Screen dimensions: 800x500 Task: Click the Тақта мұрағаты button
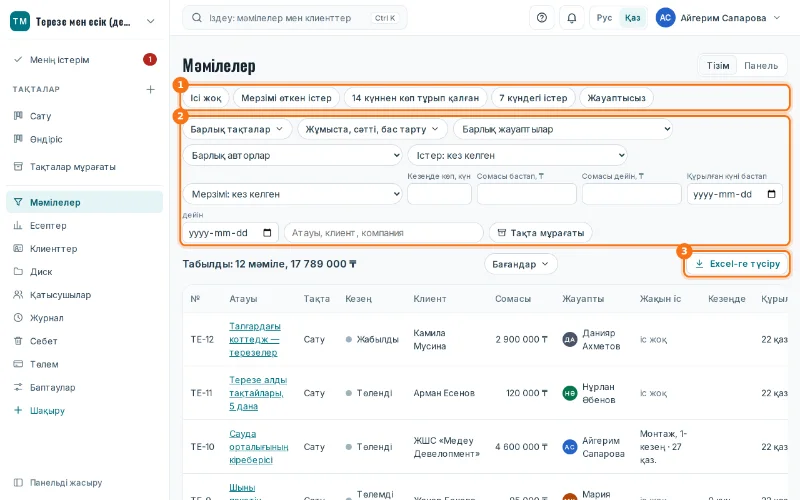pos(541,233)
